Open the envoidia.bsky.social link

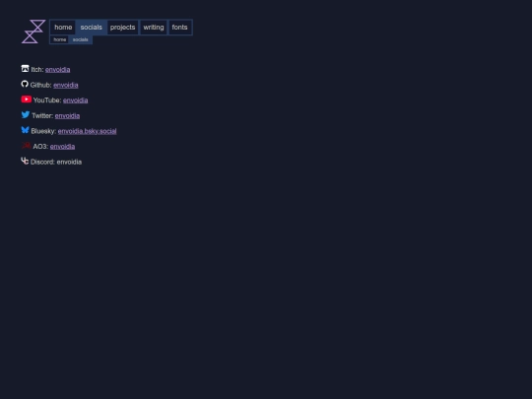point(88,131)
